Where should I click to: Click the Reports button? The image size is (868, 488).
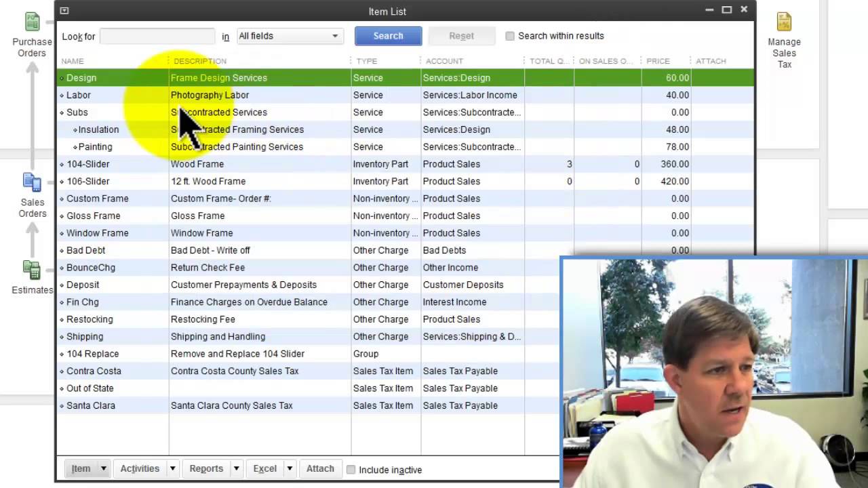[206, 468]
